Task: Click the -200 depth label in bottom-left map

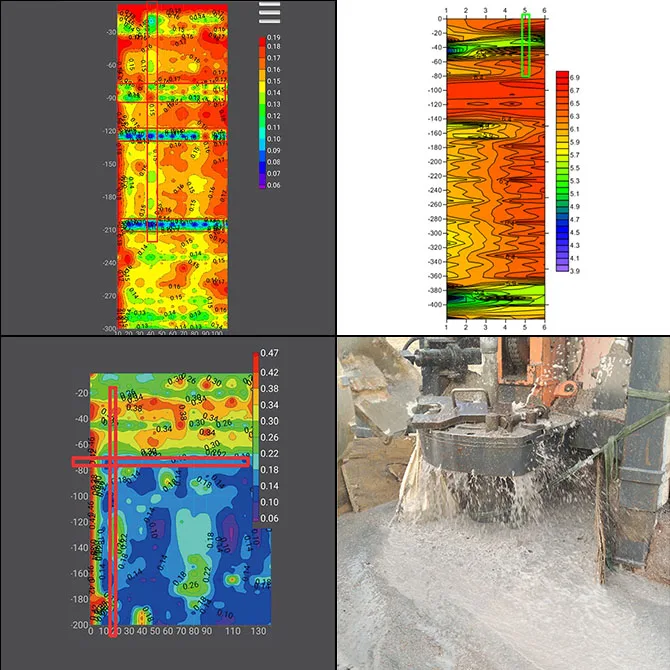Action: coord(79,625)
